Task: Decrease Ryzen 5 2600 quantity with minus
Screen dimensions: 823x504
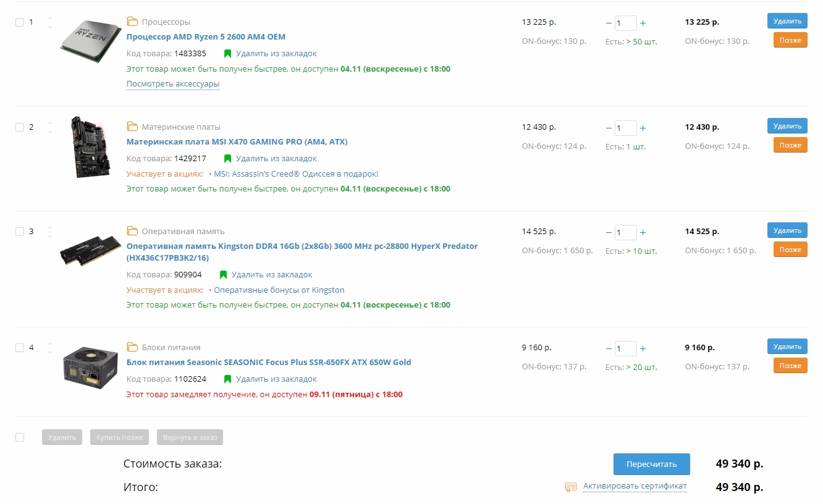Action: coord(609,23)
